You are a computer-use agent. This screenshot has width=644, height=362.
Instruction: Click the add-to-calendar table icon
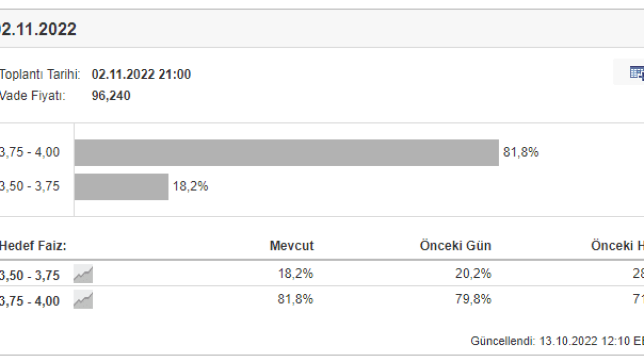click(636, 73)
